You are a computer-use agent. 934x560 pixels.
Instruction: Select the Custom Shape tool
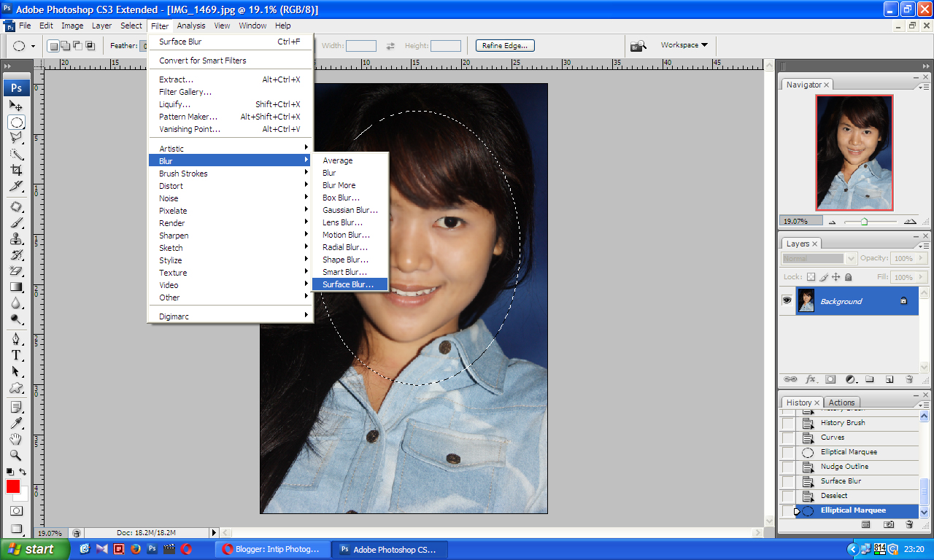pyautogui.click(x=16, y=388)
